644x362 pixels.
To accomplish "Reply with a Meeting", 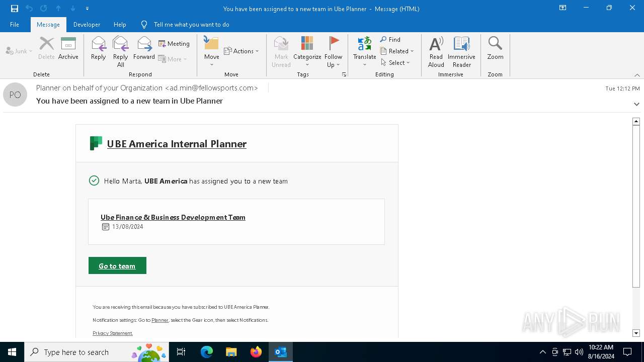I will [x=174, y=44].
